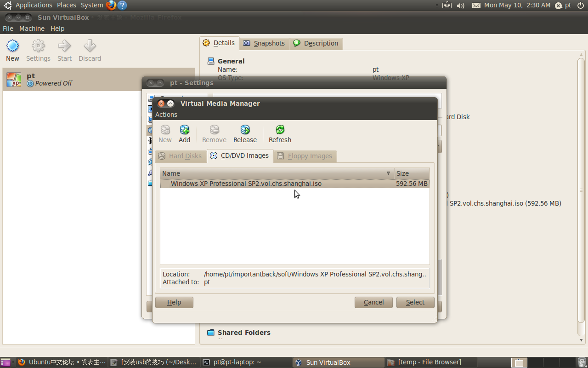Click 'Windows XP' OS Type value in Details
The height and width of the screenshot is (368, 588).
click(391, 78)
